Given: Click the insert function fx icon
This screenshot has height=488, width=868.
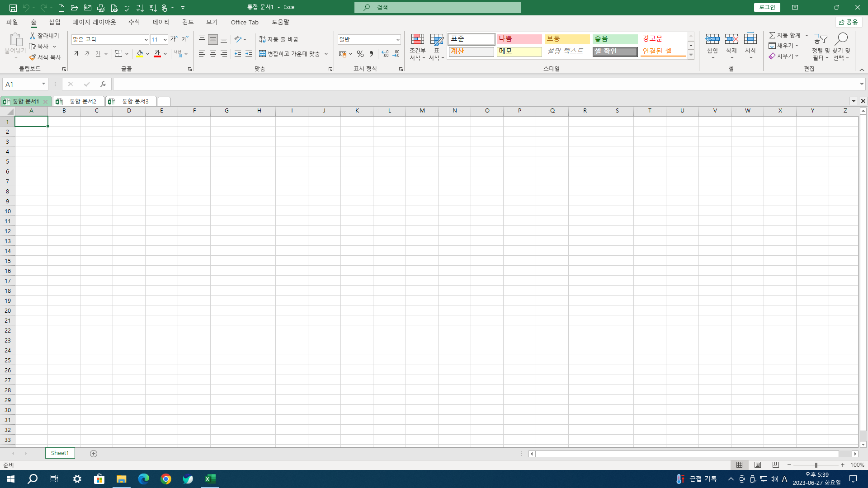Looking at the screenshot, I should (103, 84).
